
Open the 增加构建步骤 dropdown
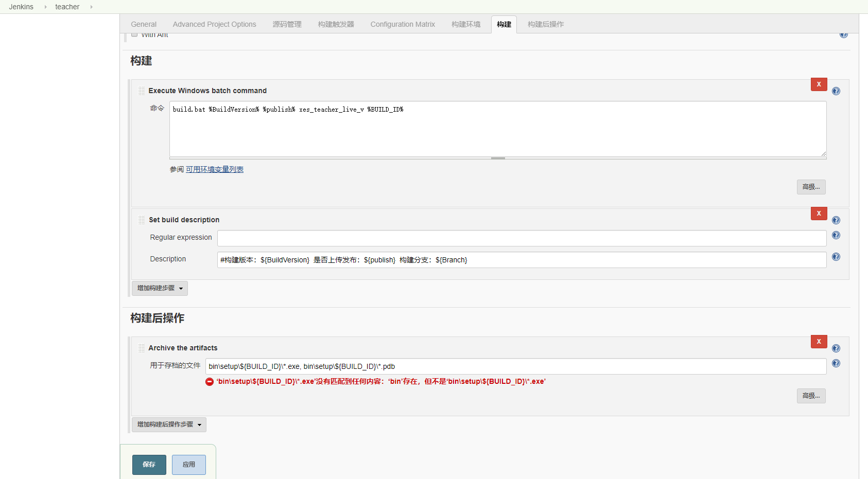(x=160, y=288)
